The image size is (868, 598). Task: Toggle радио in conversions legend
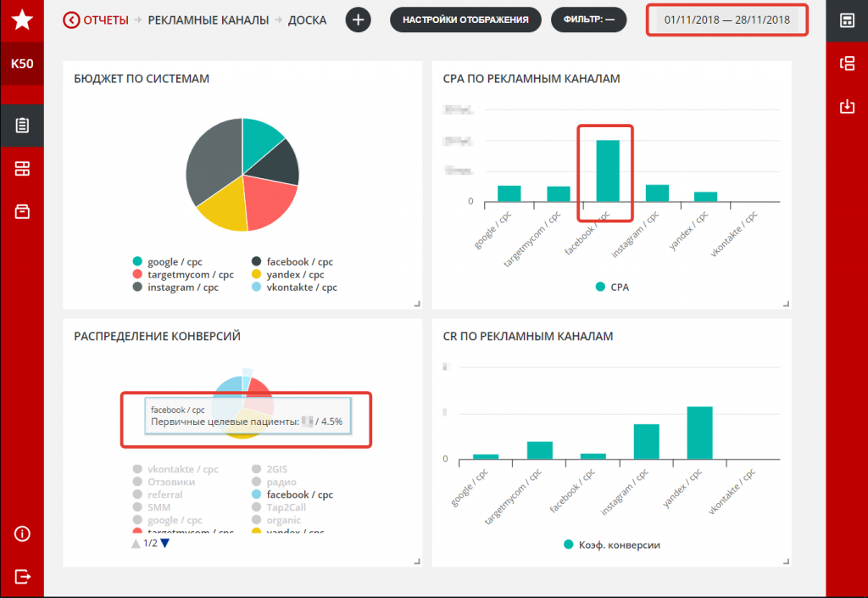pos(274,482)
